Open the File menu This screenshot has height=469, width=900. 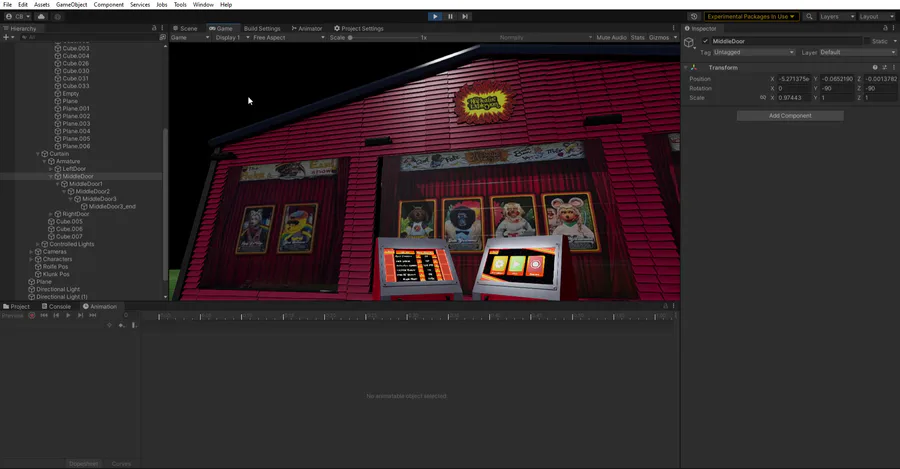[x=7, y=5]
